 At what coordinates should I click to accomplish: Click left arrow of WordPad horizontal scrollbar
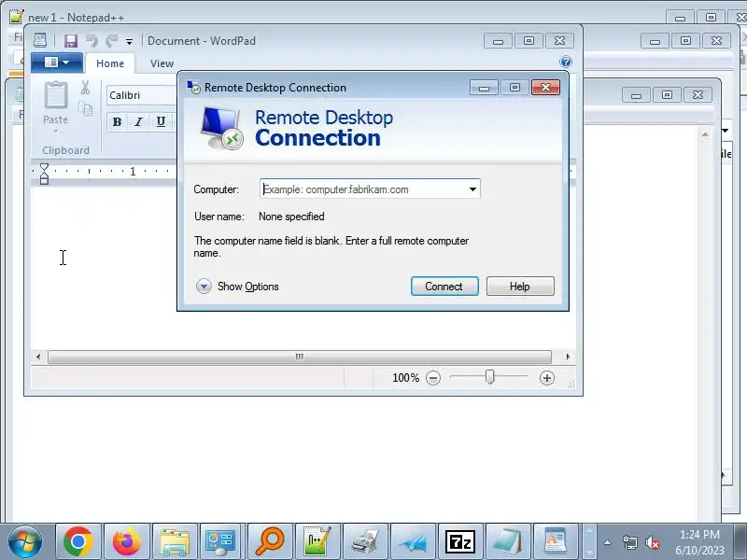click(x=38, y=357)
